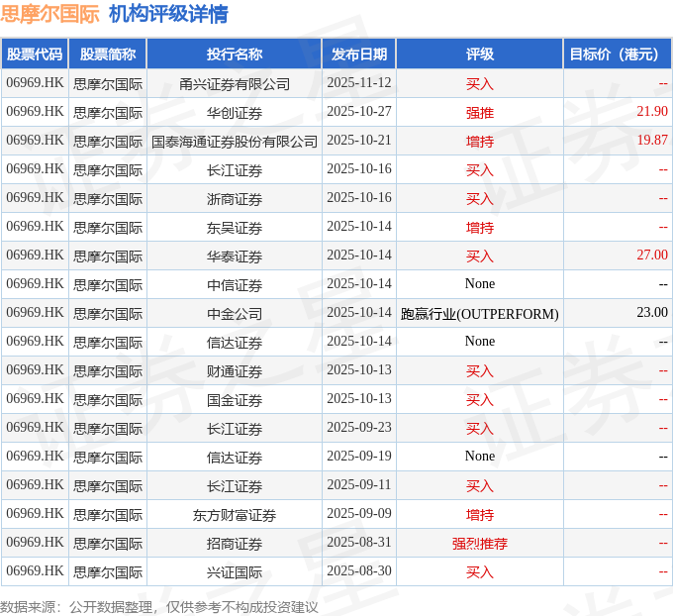
Task: Click the 强推 rating
Action: point(480,113)
